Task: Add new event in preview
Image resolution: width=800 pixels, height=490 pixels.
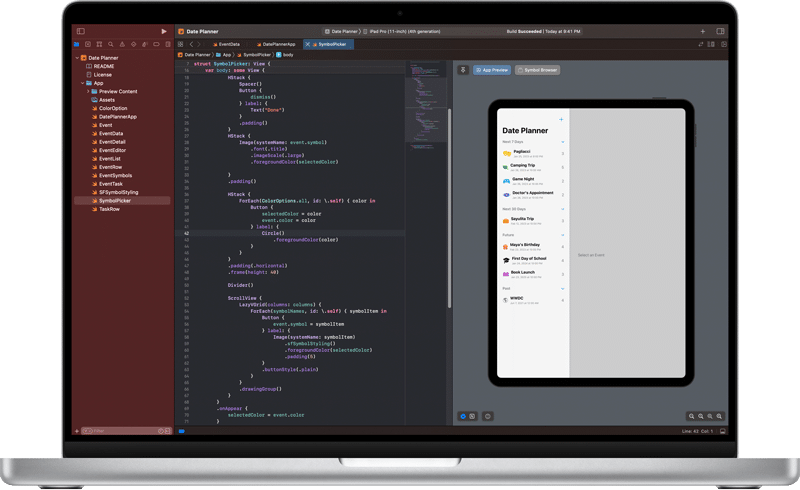Action: (x=561, y=119)
